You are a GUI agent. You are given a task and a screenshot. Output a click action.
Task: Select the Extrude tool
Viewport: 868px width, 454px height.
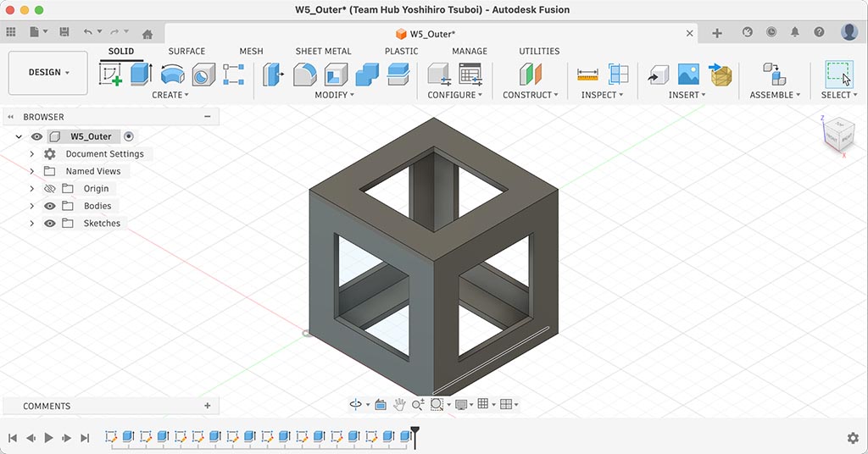[142, 74]
